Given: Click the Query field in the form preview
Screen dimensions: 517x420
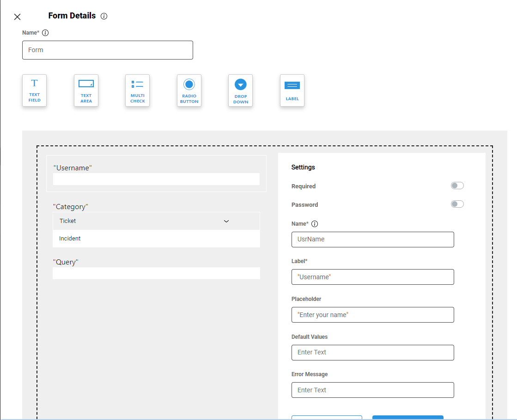Looking at the screenshot, I should [156, 273].
